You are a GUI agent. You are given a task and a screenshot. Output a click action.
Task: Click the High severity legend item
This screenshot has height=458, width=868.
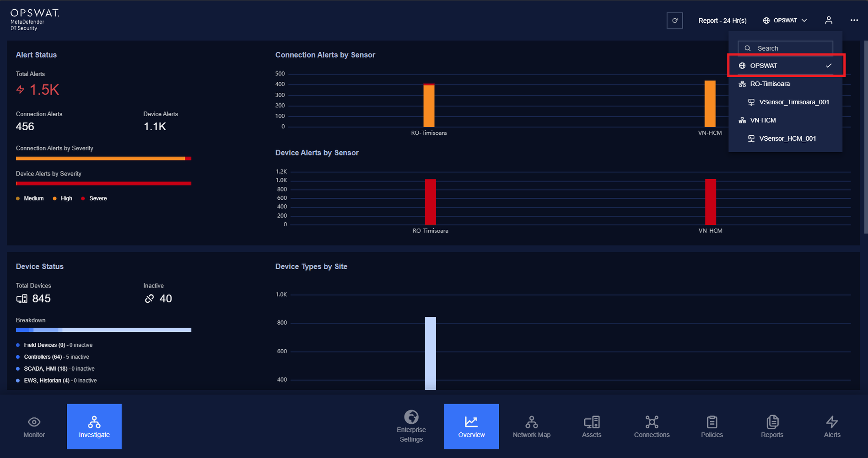[x=63, y=198]
